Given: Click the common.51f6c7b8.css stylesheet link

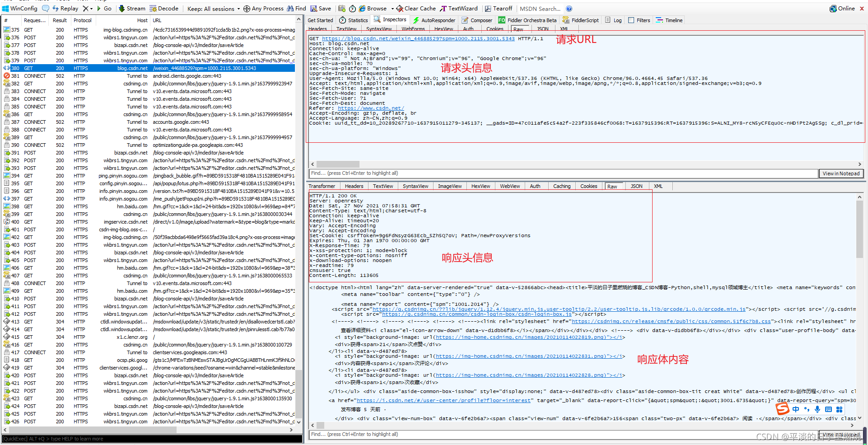Looking at the screenshot, I should pos(671,321).
